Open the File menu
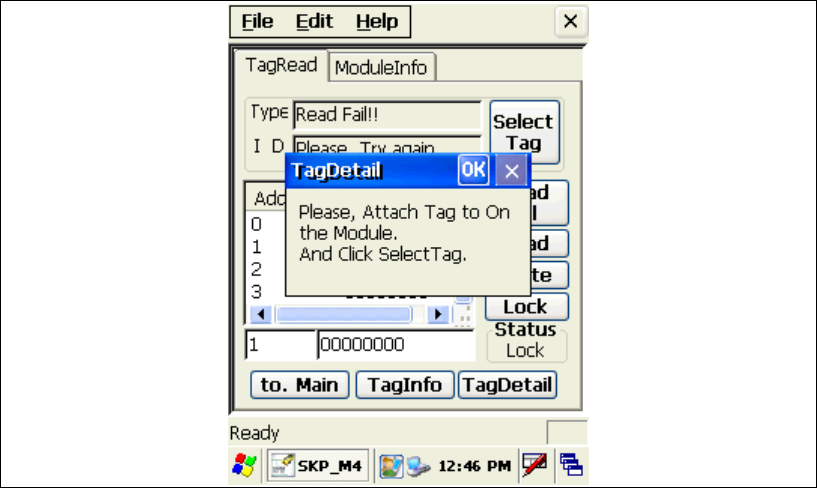This screenshot has height=488, width=817. point(257,21)
